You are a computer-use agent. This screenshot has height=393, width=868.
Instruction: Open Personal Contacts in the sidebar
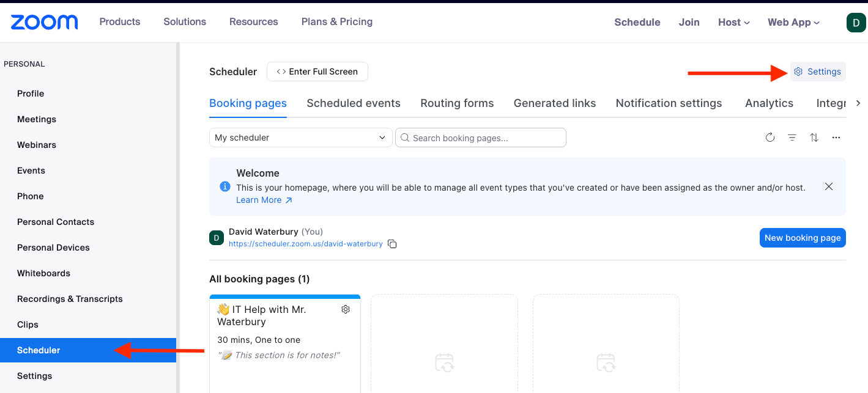56,222
